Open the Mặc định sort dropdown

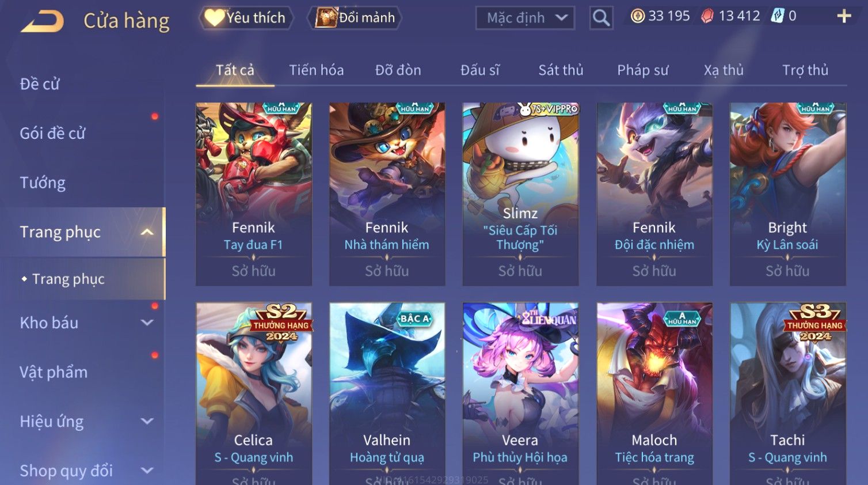click(x=525, y=18)
